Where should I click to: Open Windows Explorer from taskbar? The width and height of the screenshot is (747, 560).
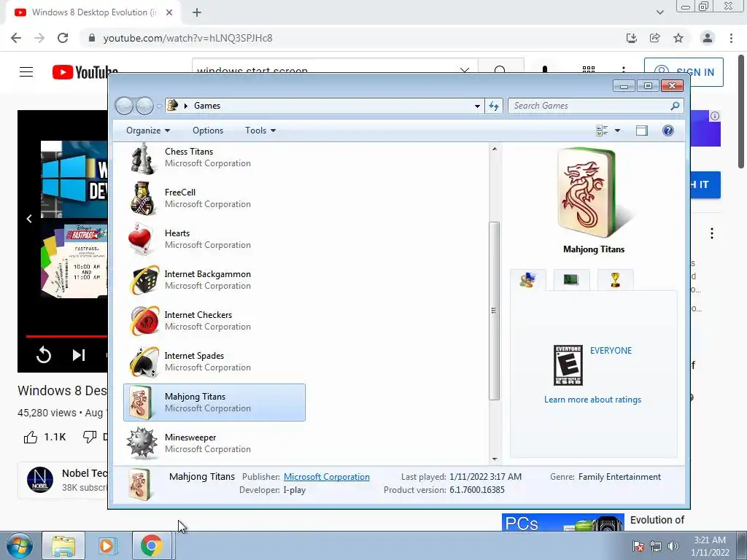[63, 546]
